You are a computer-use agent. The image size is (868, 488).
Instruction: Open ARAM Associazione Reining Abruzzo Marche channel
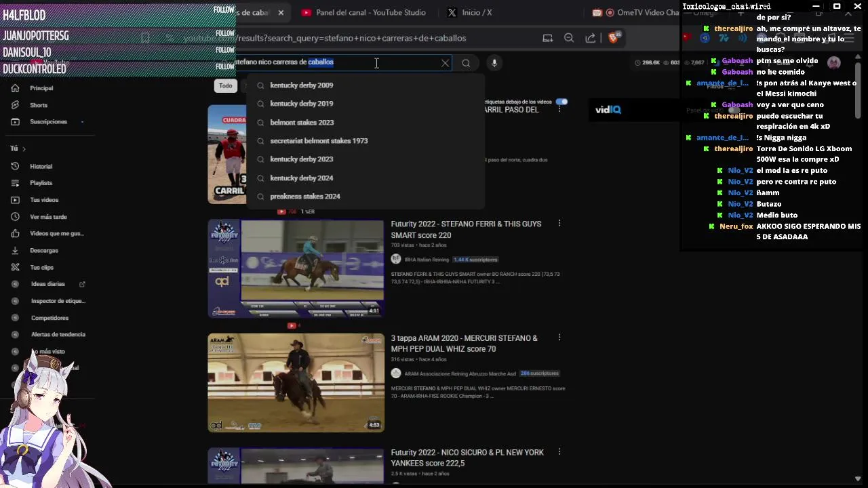point(460,373)
